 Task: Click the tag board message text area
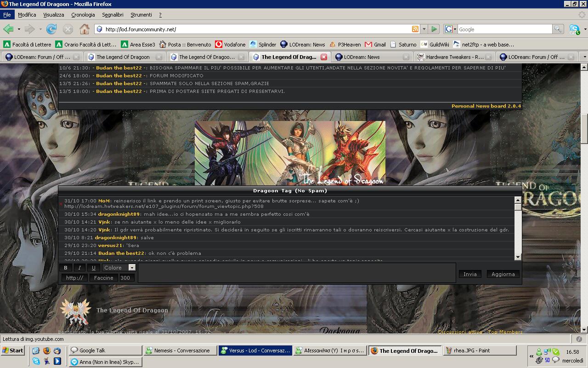(x=297, y=272)
